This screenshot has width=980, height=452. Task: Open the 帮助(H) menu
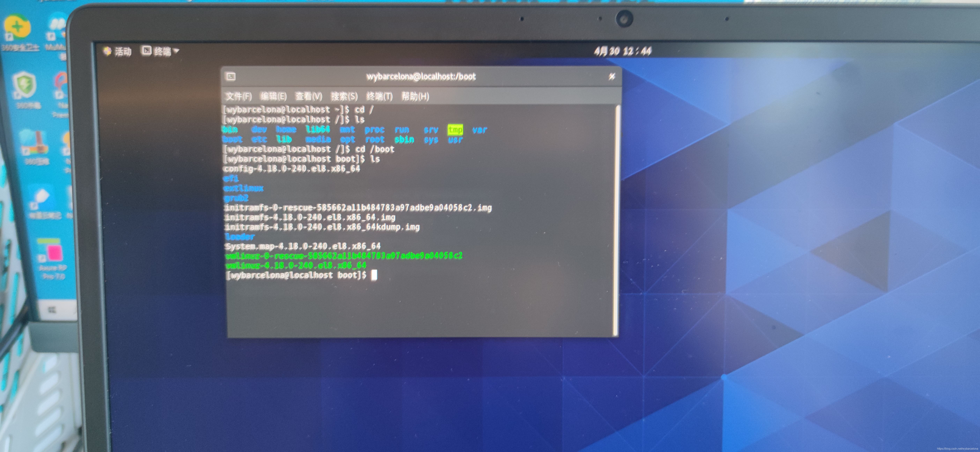coord(415,96)
